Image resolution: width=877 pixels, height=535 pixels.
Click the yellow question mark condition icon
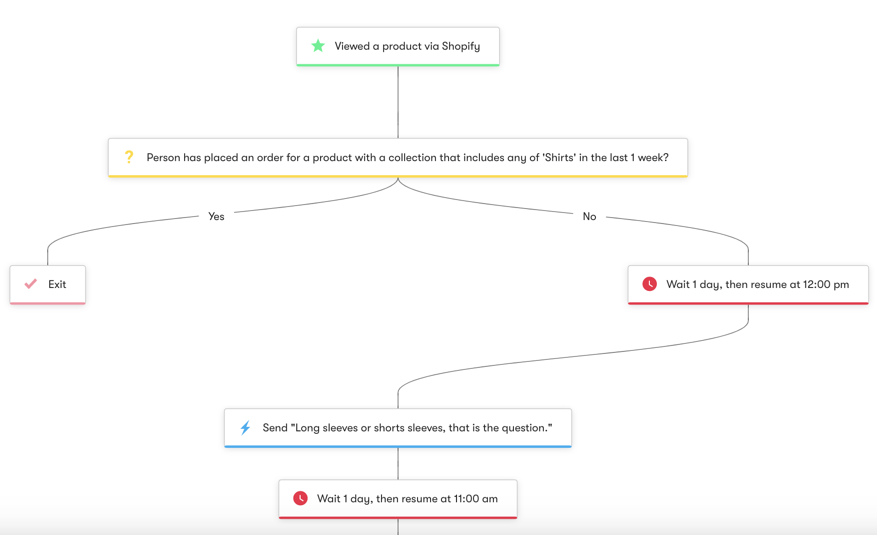(x=129, y=157)
